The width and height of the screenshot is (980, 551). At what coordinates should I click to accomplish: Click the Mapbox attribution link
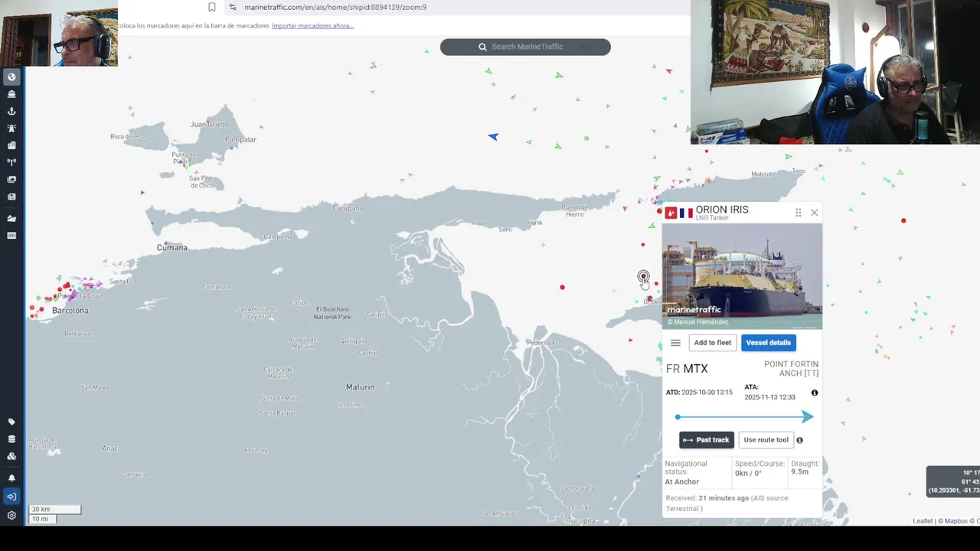tap(955, 521)
